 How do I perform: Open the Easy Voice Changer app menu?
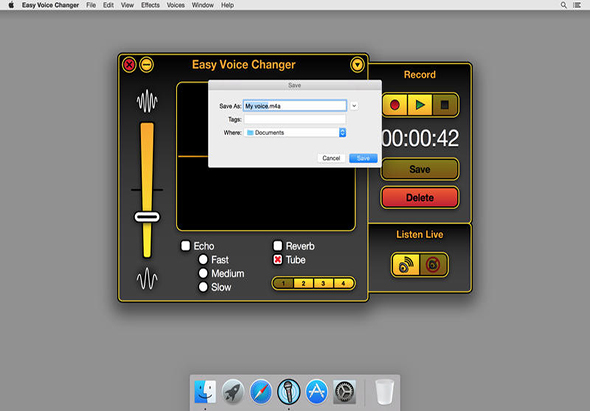pos(50,5)
